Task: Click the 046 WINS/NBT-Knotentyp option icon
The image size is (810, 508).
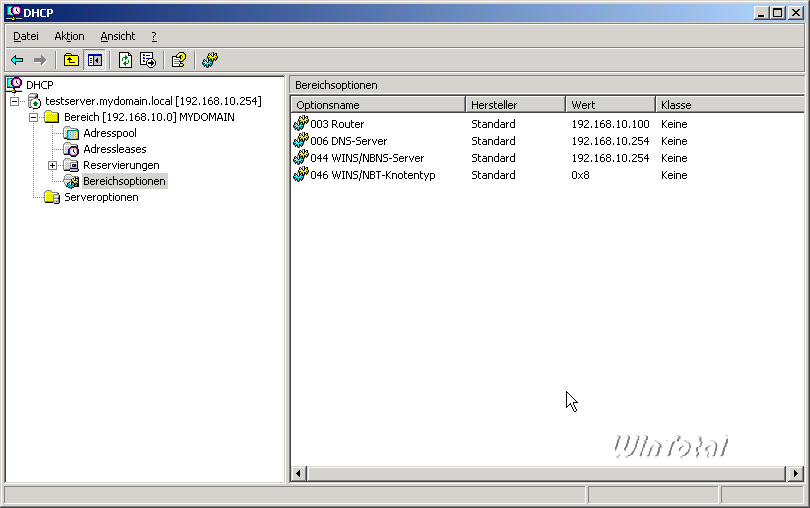Action: (301, 175)
